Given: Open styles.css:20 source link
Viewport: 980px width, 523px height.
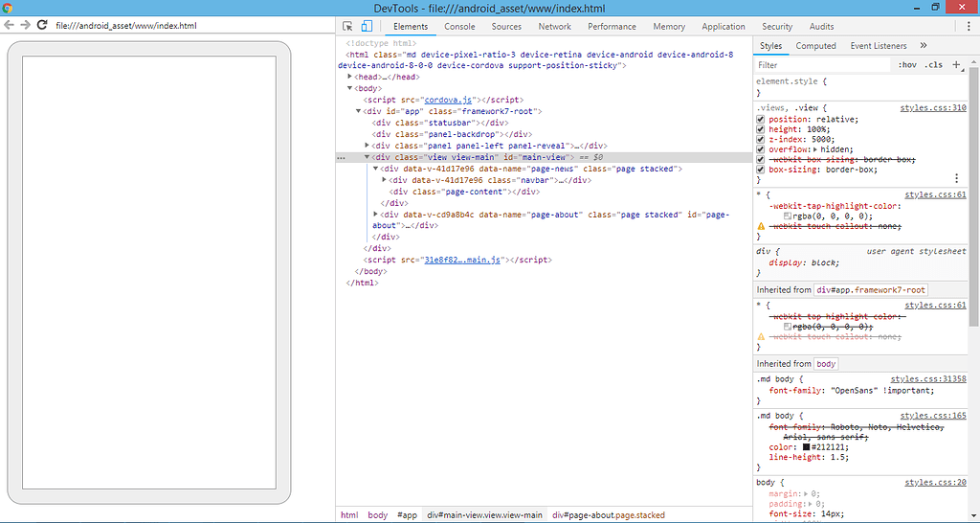Looking at the screenshot, I should 936,483.
